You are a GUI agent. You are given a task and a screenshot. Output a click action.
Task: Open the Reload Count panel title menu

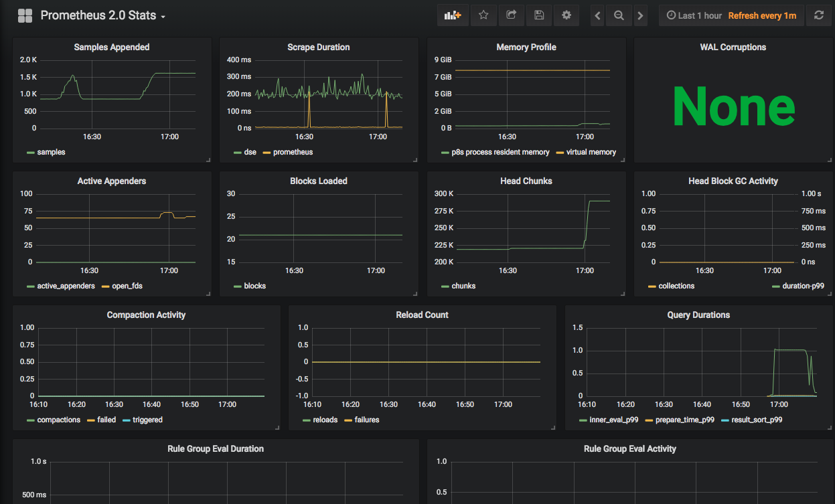click(423, 315)
